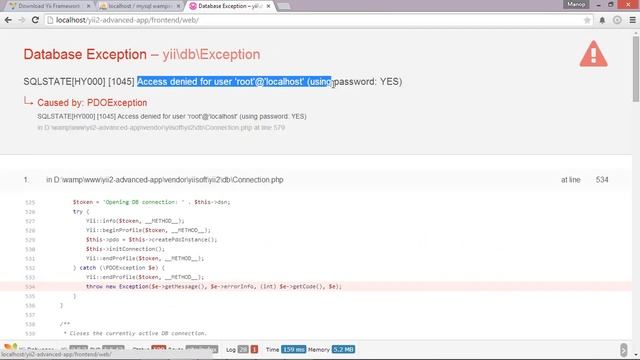Open the Memory 5.2 MB debug panel

point(331,349)
